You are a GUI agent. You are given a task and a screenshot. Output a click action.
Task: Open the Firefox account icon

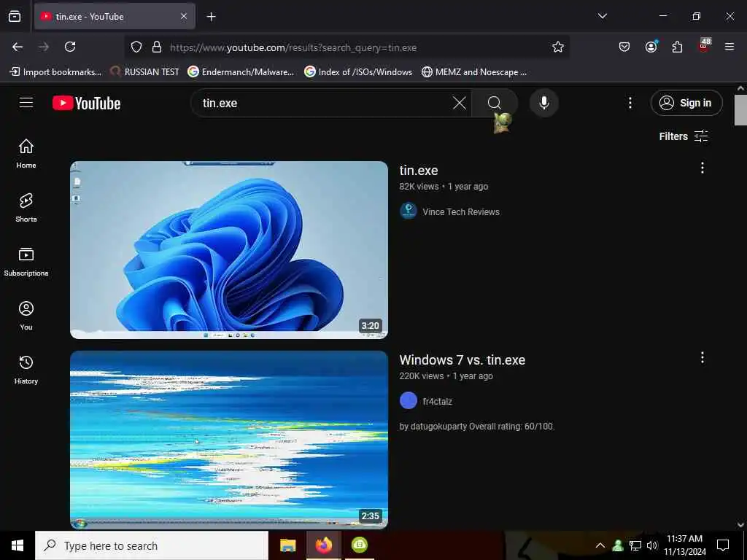pyautogui.click(x=651, y=47)
